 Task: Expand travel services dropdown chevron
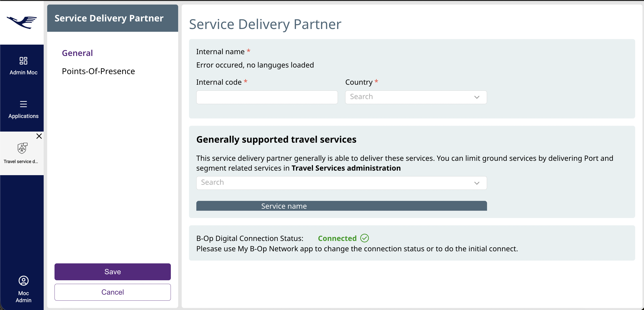(477, 183)
